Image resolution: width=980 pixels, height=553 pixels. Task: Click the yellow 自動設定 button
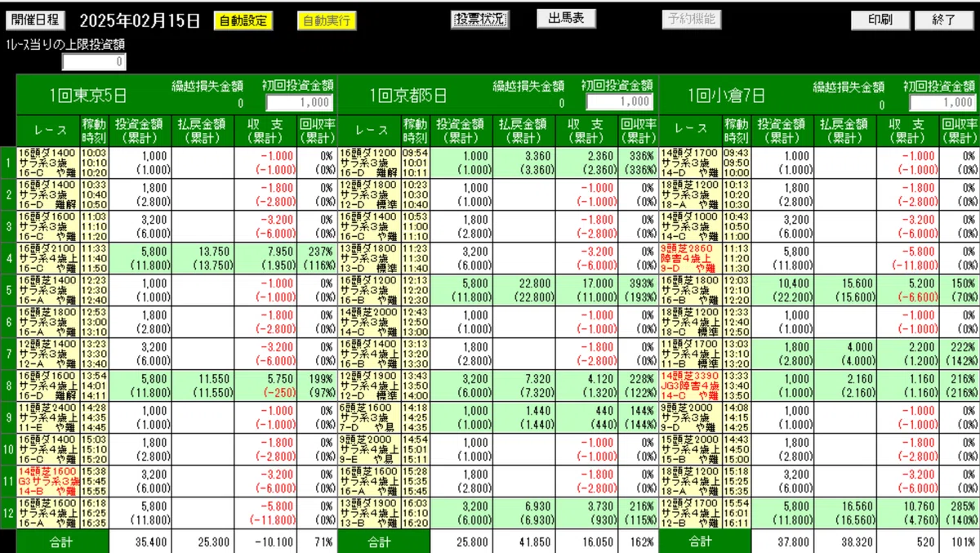click(x=243, y=20)
